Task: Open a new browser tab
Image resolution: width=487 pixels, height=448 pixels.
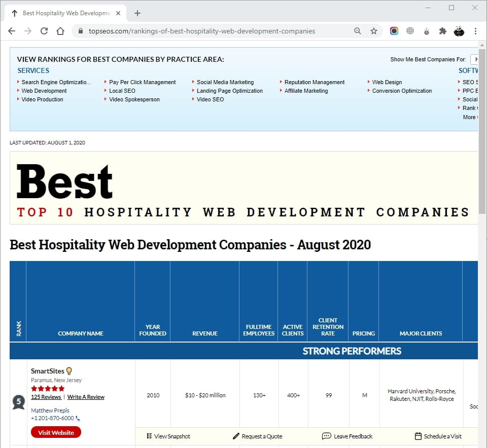Action: point(137,13)
